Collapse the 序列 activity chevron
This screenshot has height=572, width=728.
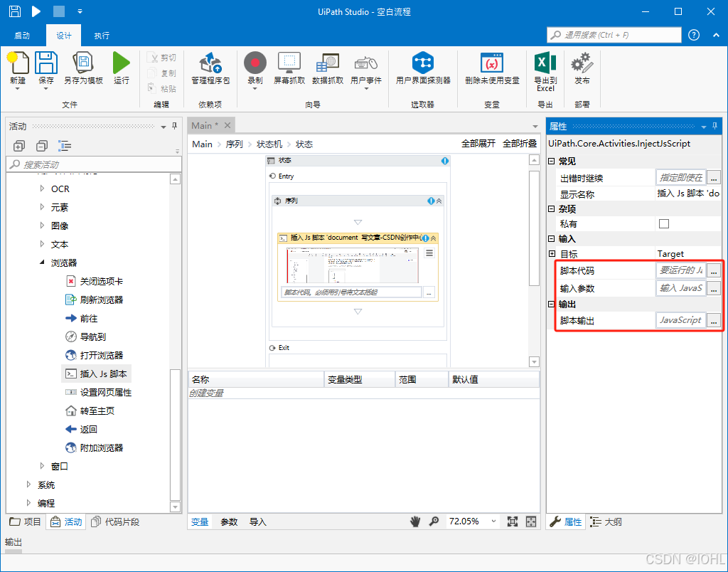point(439,201)
